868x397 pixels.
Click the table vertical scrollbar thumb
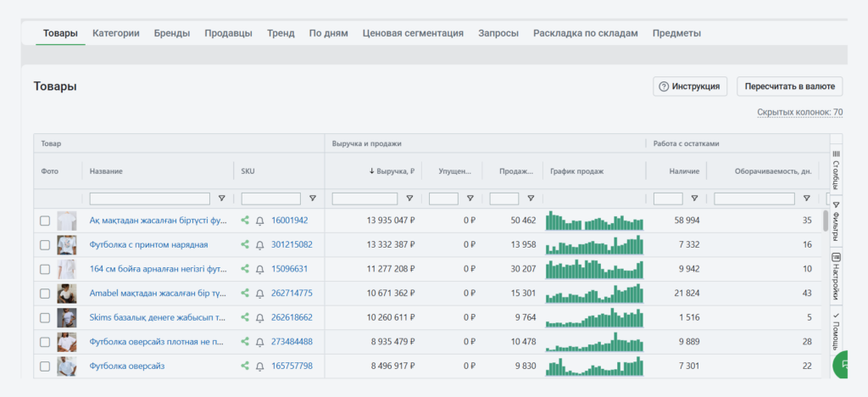826,221
